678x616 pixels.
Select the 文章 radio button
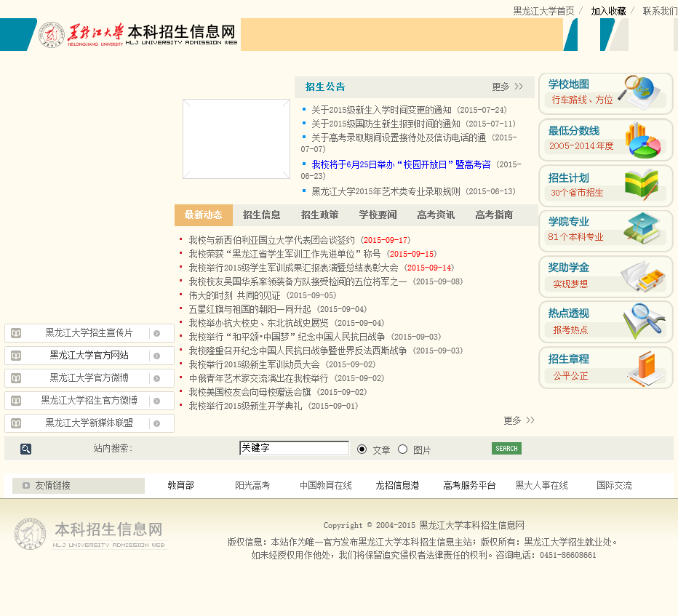[x=362, y=449]
